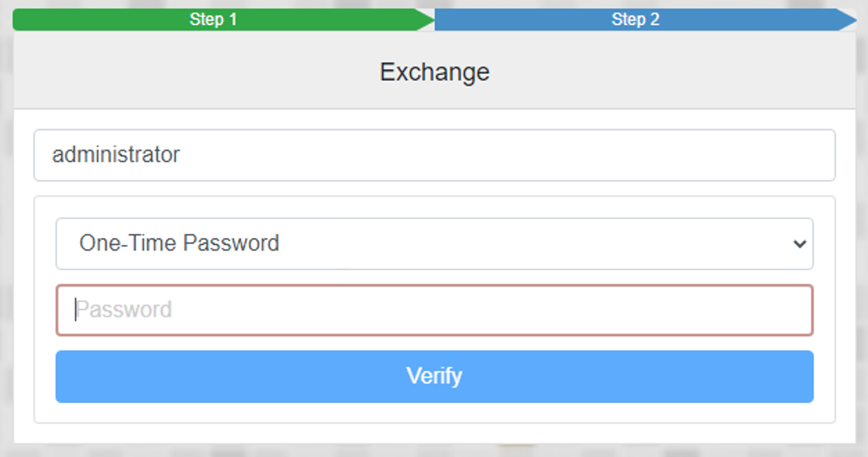Click the "Step 1" label text
The image size is (868, 457).
point(213,19)
